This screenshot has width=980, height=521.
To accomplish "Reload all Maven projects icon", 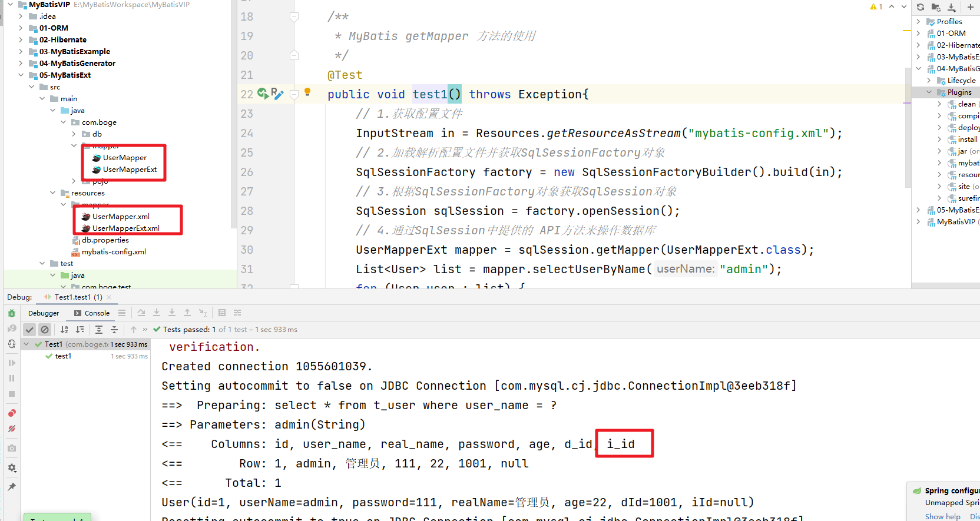I will [x=921, y=7].
